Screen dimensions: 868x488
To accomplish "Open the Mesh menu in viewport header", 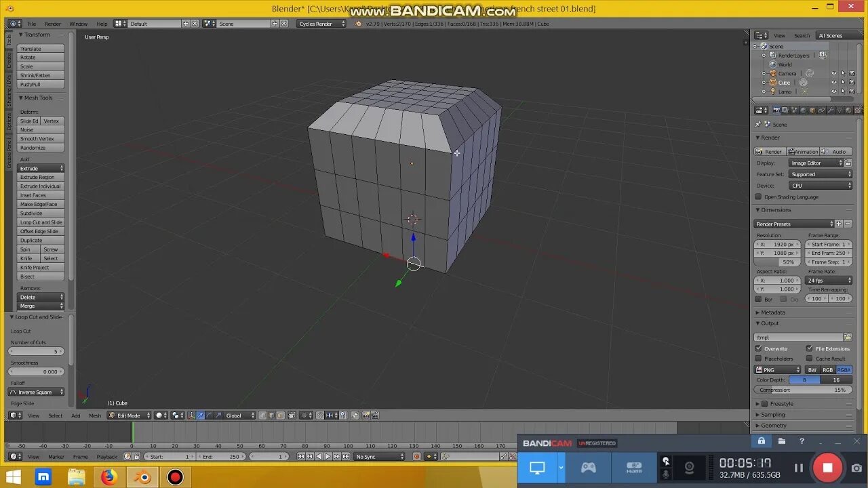I will (x=95, y=415).
